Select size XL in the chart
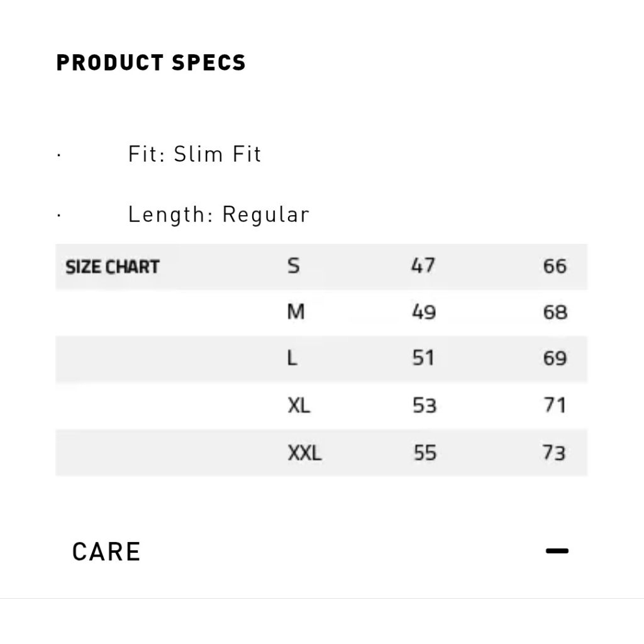This screenshot has width=644, height=644. (299, 406)
